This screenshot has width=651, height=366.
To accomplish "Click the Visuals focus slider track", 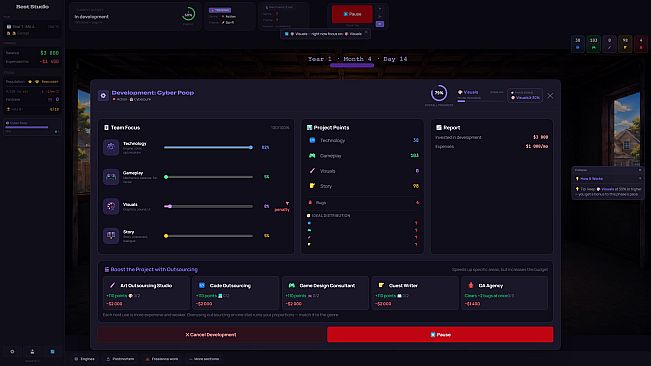I will (208, 206).
